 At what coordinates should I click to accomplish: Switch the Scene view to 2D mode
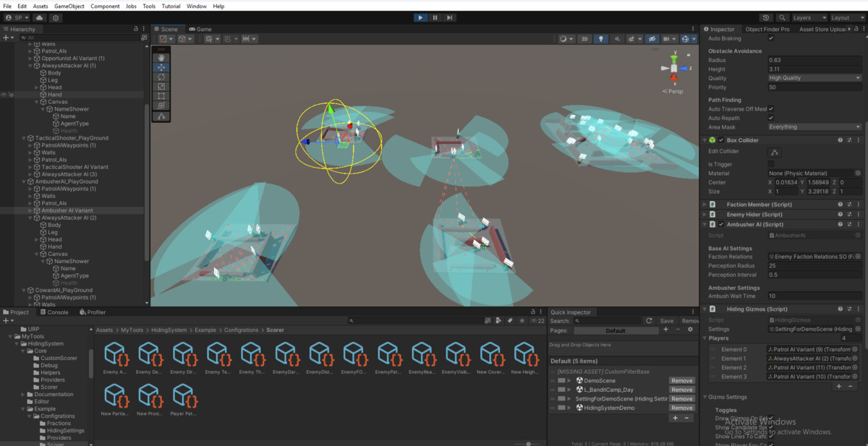pyautogui.click(x=584, y=39)
